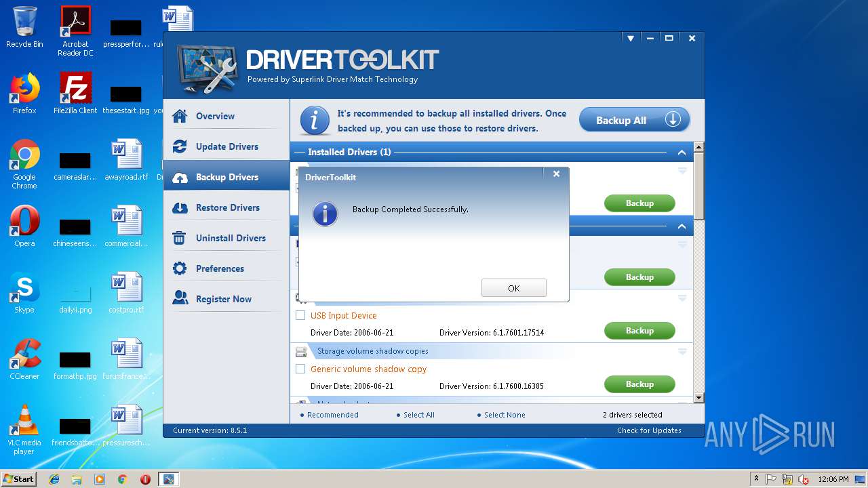Click the Restore Drivers icon
Screen dimensions: 868x488
(180, 207)
